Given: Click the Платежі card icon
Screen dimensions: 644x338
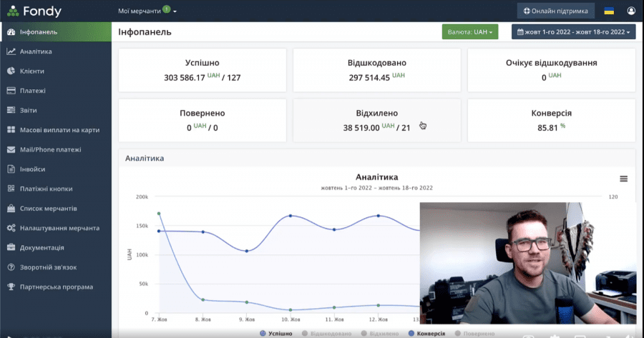Looking at the screenshot, I should point(11,91).
